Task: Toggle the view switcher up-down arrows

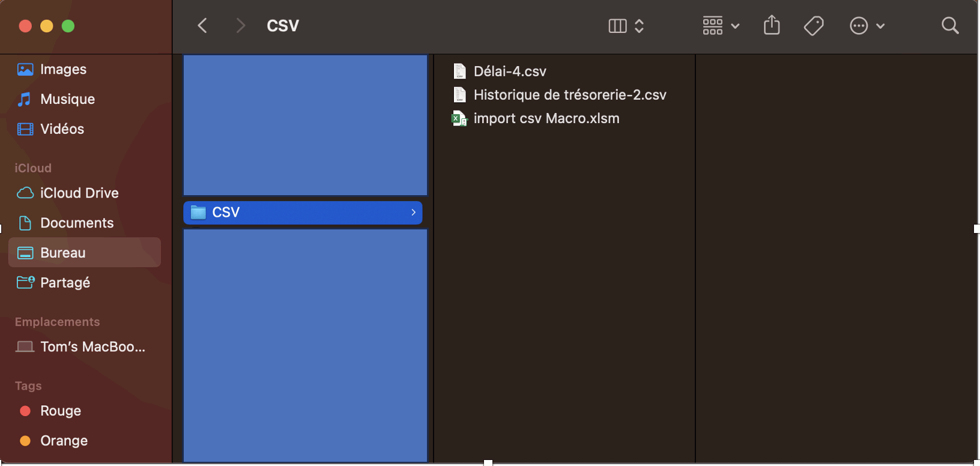Action: pos(640,26)
